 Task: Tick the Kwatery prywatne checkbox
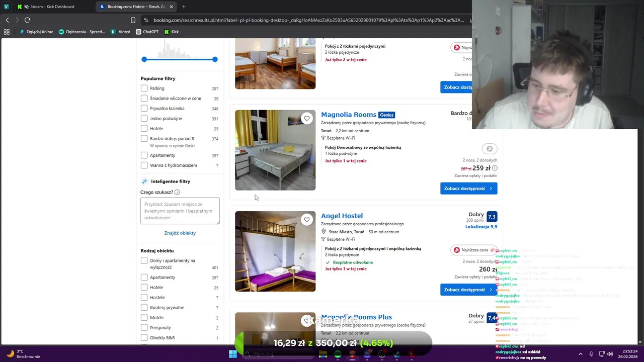(144, 308)
